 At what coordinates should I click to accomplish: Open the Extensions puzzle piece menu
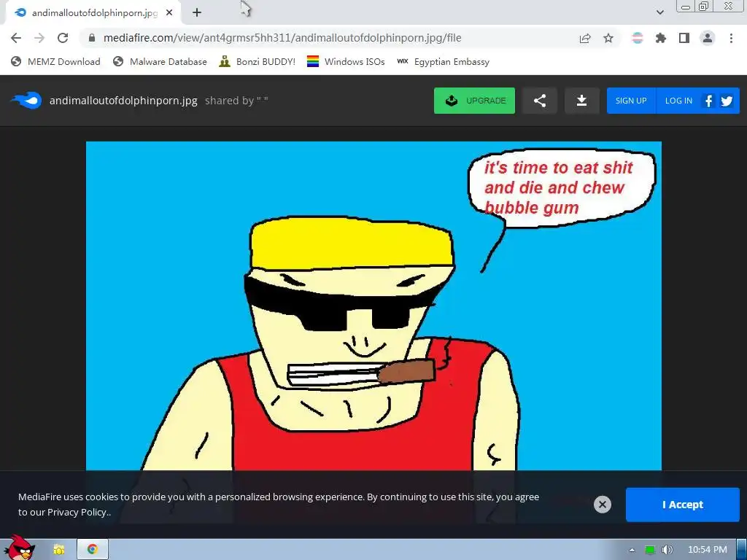coord(661,38)
